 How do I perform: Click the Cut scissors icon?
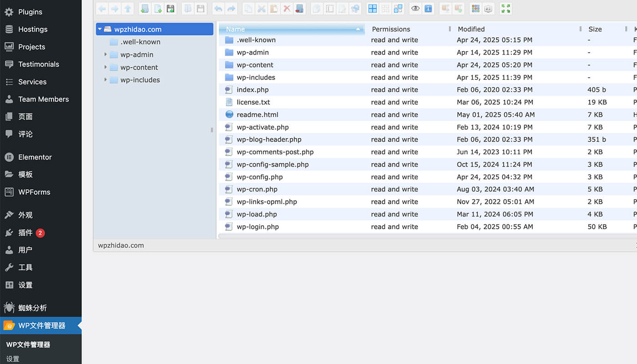(261, 8)
